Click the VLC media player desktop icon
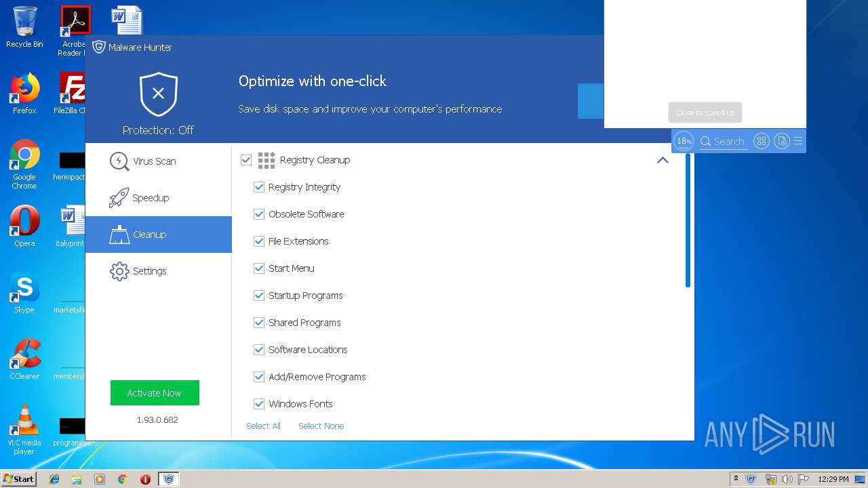The height and width of the screenshot is (488, 868). tap(24, 430)
